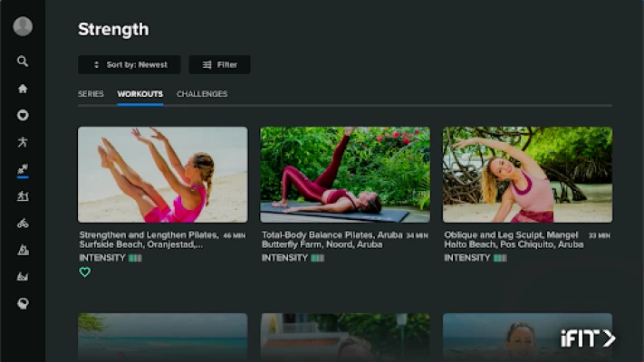The image size is (644, 362).
Task: Toggle favorite heart on Strengthen and Lengthen Pilates
Action: point(85,272)
